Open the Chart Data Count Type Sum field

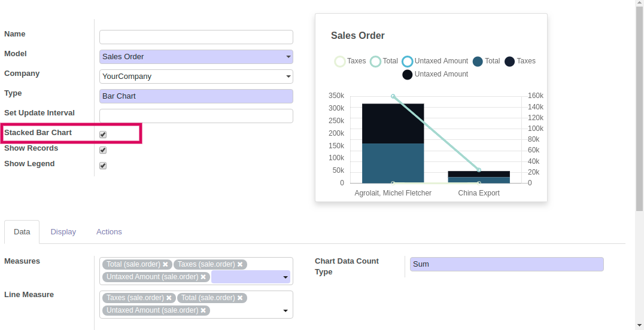(x=507, y=264)
